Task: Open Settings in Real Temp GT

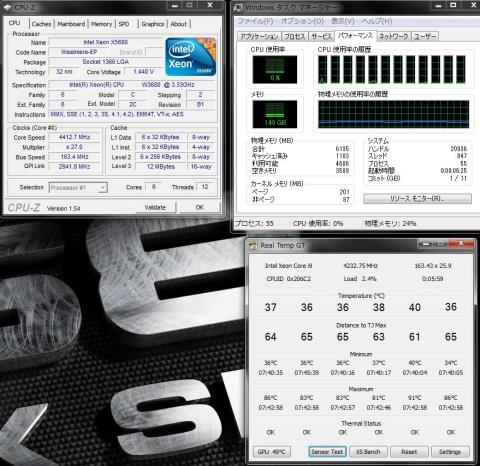Action: pyautogui.click(x=450, y=452)
